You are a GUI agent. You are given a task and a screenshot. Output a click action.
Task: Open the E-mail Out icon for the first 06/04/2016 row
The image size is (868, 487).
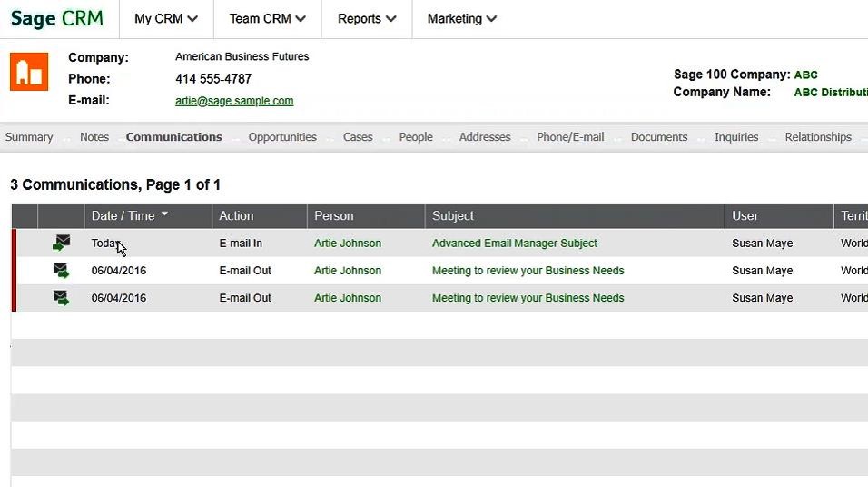(62, 271)
